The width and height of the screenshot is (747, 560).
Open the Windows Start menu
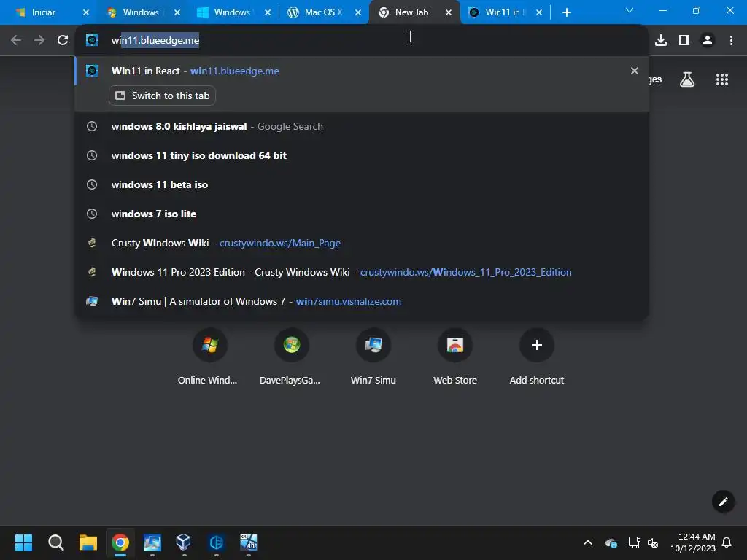coord(23,542)
